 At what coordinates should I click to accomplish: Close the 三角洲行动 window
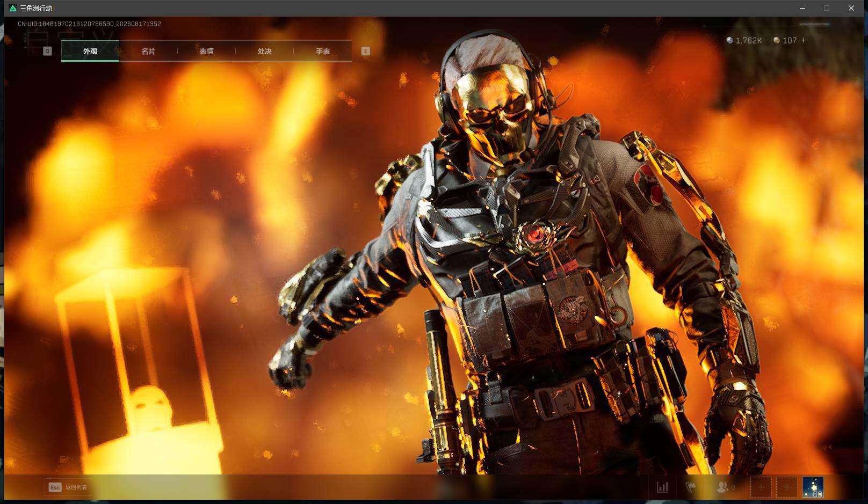click(851, 8)
